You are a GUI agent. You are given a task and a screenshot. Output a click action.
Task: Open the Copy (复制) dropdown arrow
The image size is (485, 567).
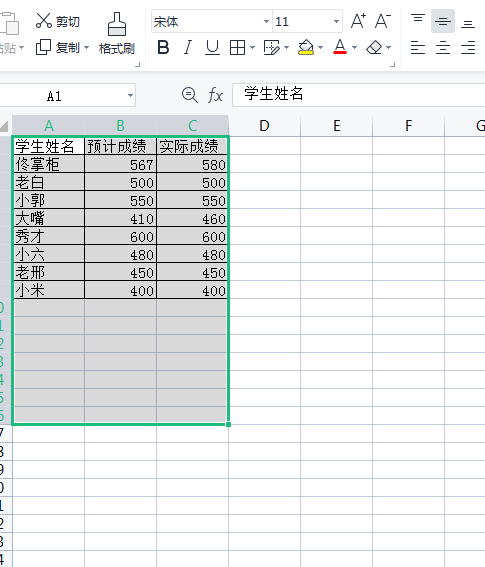pos(86,47)
